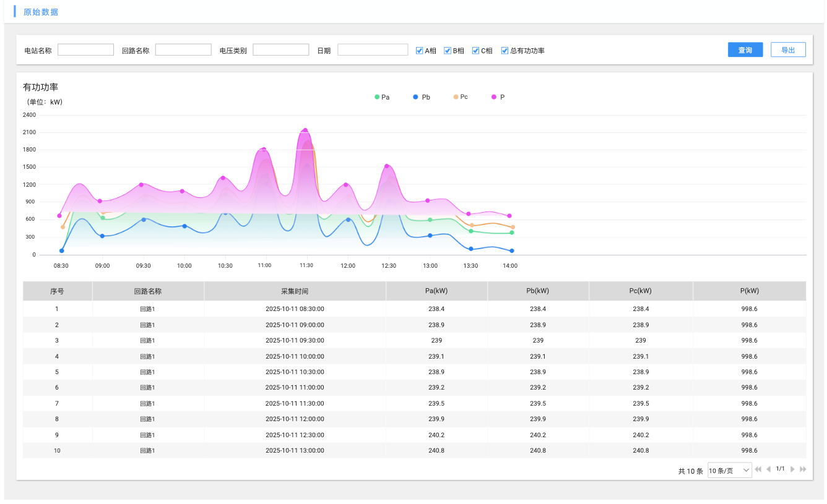This screenshot has height=504, width=827.
Task: Click the 原始数据 page title
Action: click(x=41, y=12)
